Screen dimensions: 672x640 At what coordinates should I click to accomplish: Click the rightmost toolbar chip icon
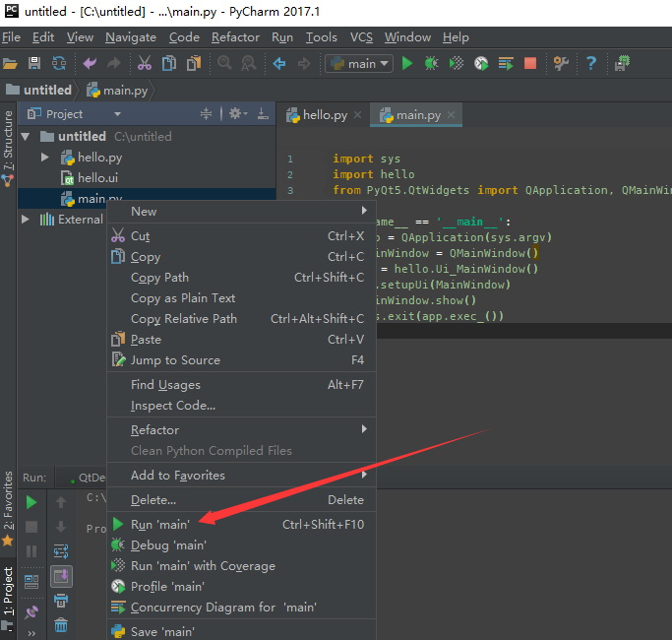622,64
